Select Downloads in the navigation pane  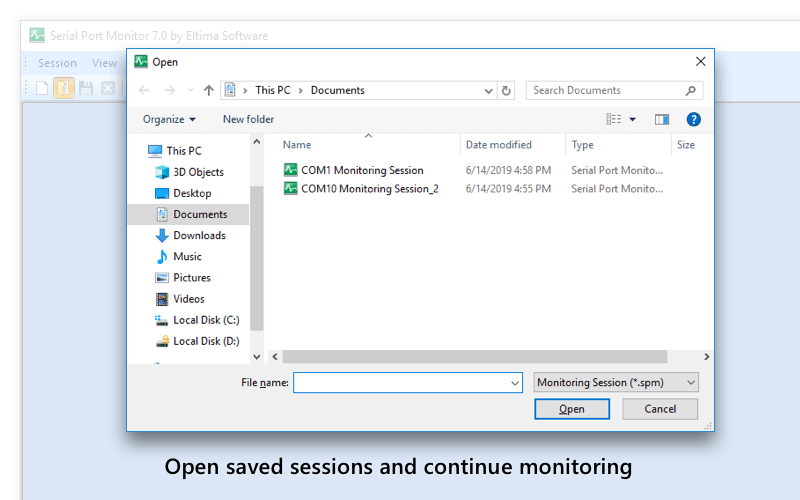[190, 236]
